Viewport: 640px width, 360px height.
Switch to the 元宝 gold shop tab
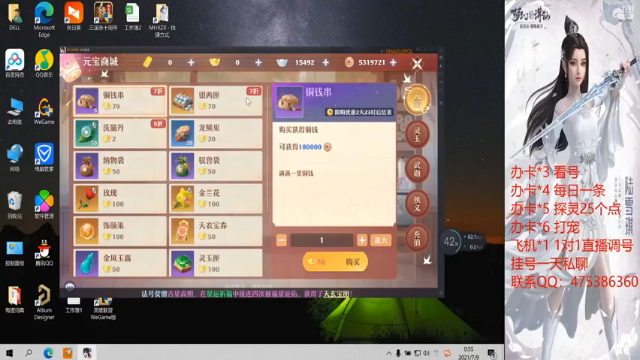pyautogui.click(x=417, y=100)
